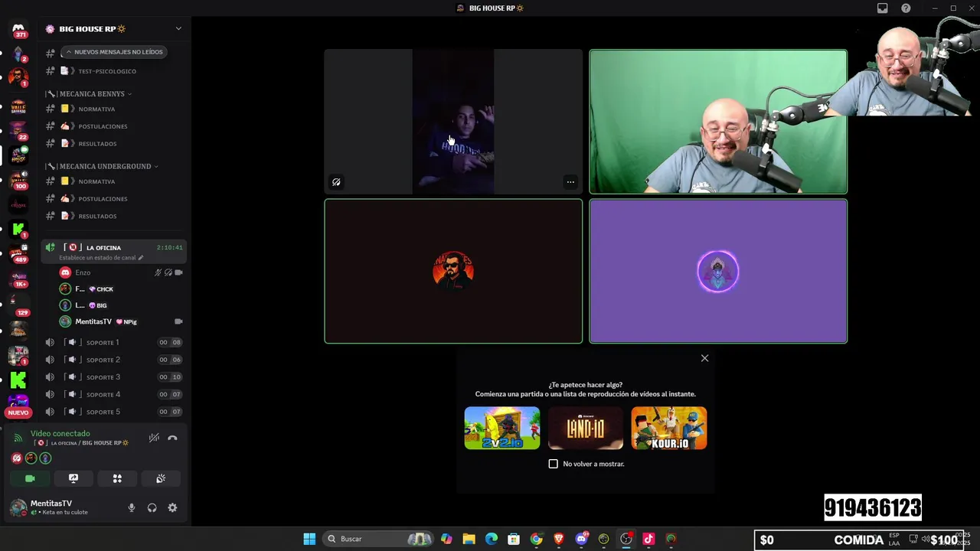Open Copilot from the taskbar
This screenshot has width=980, height=551.
[446, 539]
